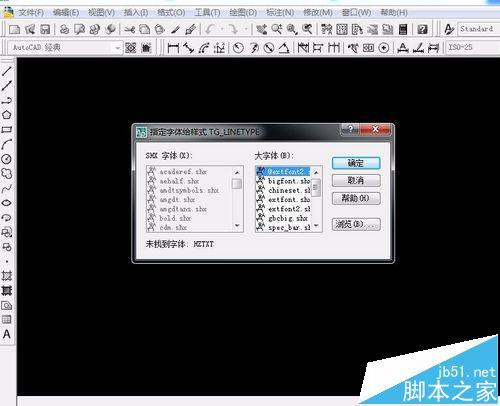Click the Cut scissors icon

(x=129, y=30)
